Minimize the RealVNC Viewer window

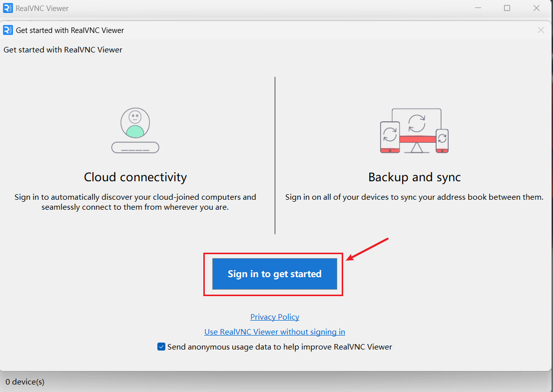point(478,8)
